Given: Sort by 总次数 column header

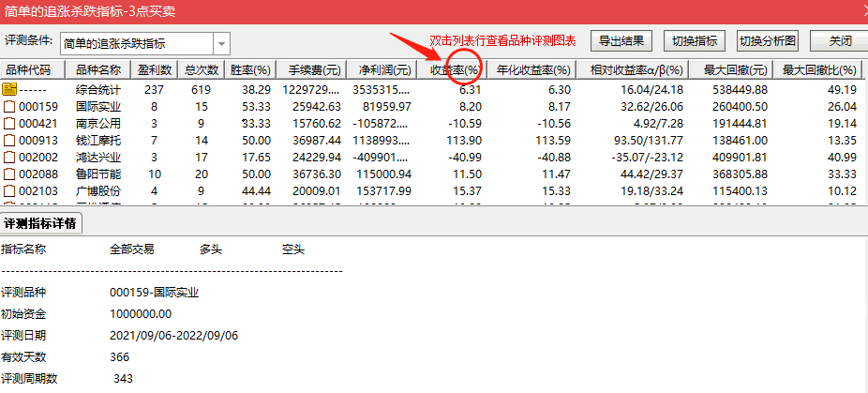Looking at the screenshot, I should pyautogui.click(x=202, y=70).
